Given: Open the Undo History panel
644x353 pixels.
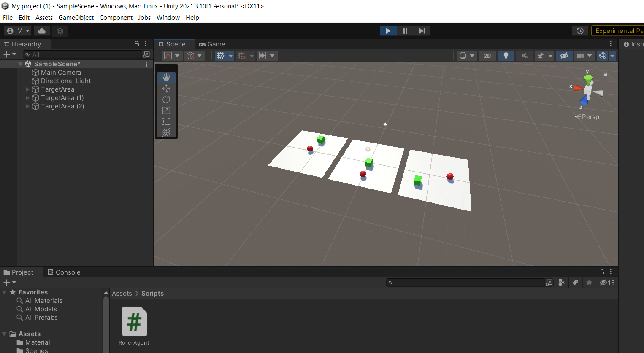Looking at the screenshot, I should coord(580,30).
